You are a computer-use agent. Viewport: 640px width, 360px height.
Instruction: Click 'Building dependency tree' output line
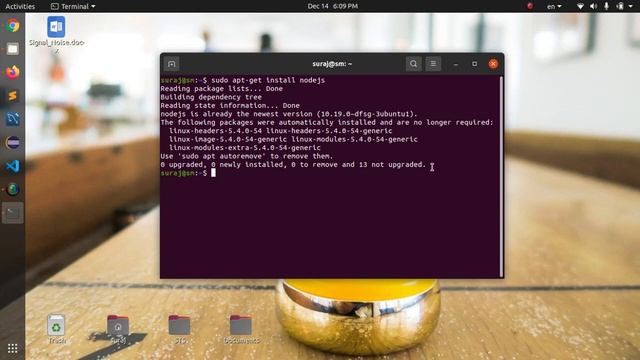pos(211,97)
